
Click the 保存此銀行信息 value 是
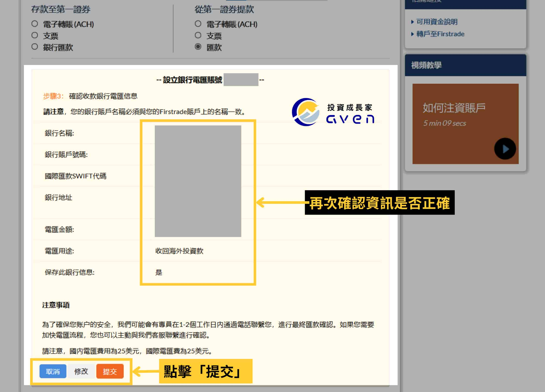tap(159, 272)
